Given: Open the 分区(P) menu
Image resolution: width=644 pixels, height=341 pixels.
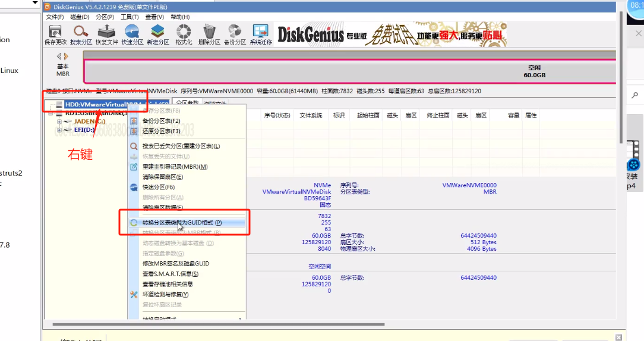Looking at the screenshot, I should point(105,17).
